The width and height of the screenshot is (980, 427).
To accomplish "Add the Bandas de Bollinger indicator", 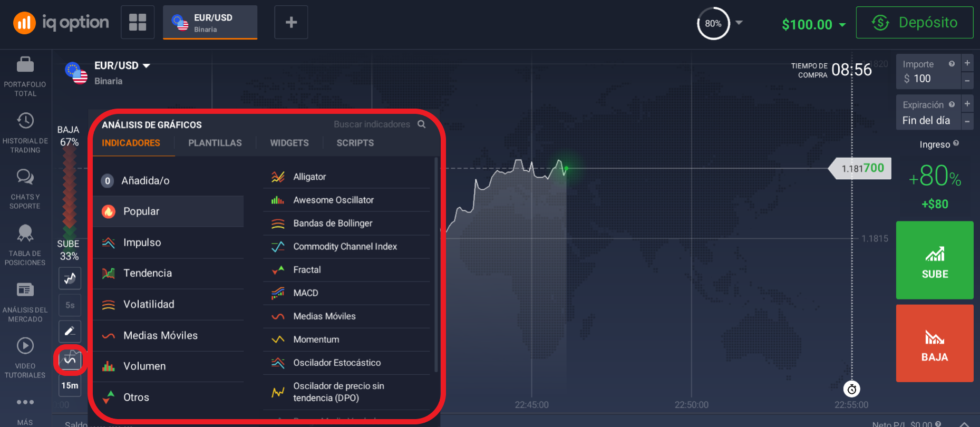I will pos(347,223).
